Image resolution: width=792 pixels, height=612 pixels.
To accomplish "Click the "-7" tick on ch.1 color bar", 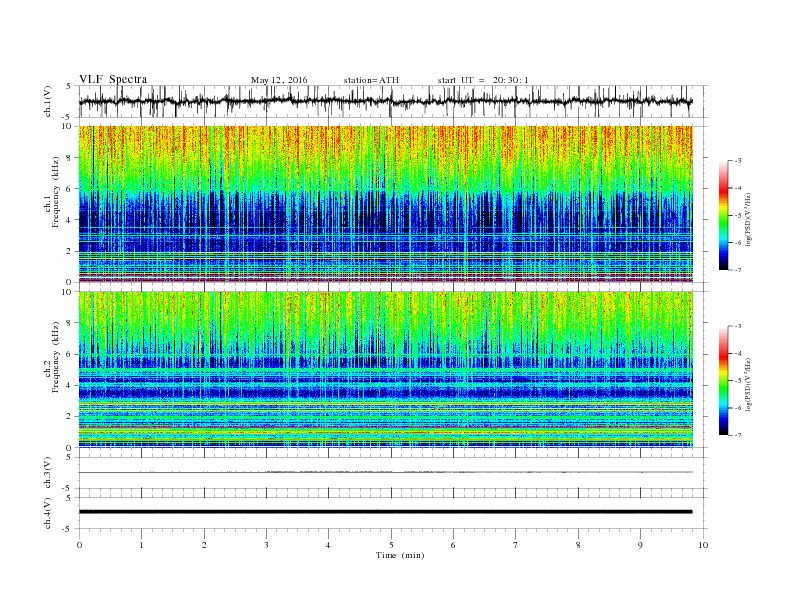I will pos(736,270).
